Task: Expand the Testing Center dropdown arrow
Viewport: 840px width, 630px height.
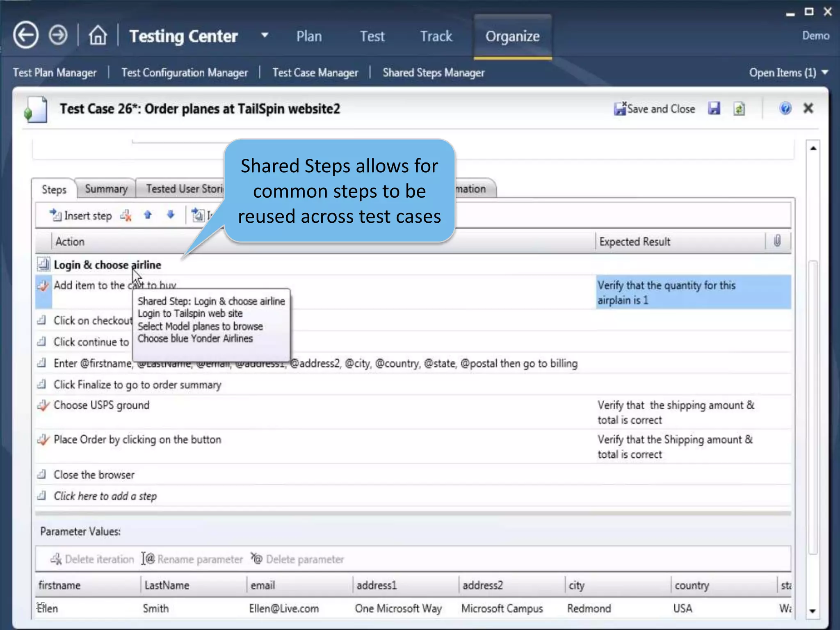Action: pyautogui.click(x=265, y=35)
